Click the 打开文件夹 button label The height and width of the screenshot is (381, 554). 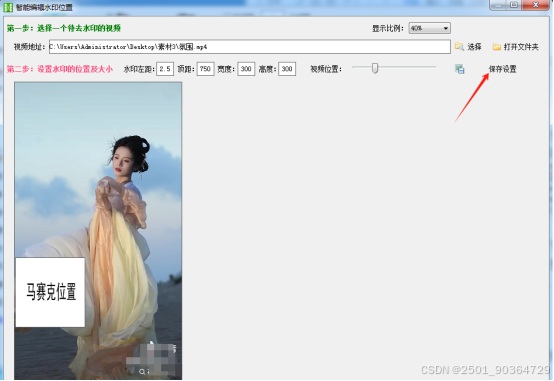pos(521,47)
